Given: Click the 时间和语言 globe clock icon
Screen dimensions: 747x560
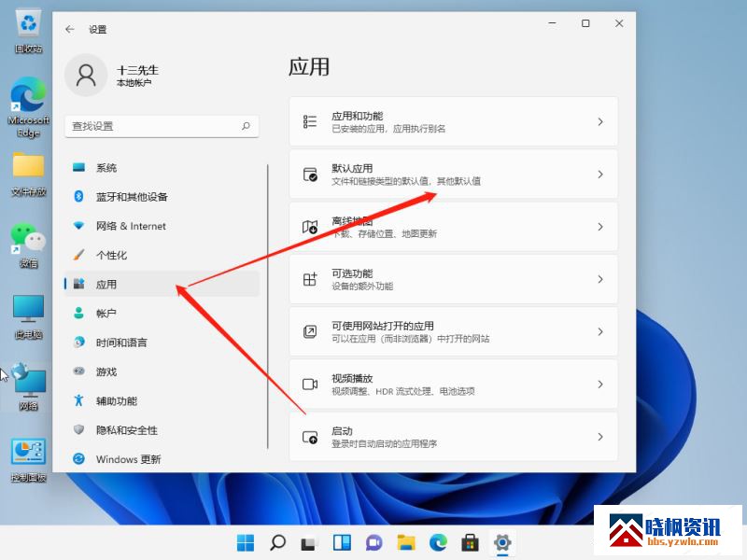Looking at the screenshot, I should [x=78, y=342].
